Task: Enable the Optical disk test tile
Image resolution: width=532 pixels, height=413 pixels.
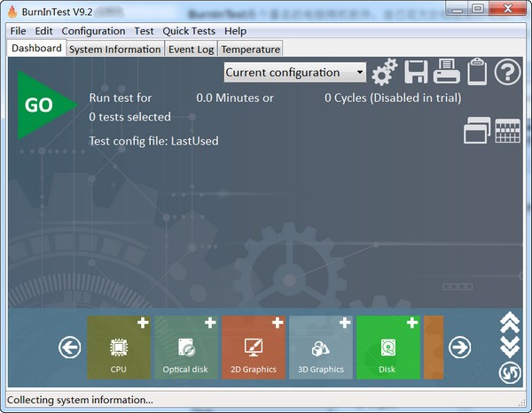Action: [x=186, y=347]
